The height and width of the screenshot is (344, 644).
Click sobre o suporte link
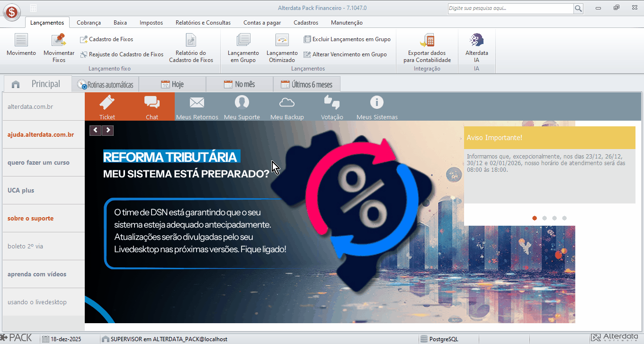pyautogui.click(x=30, y=218)
